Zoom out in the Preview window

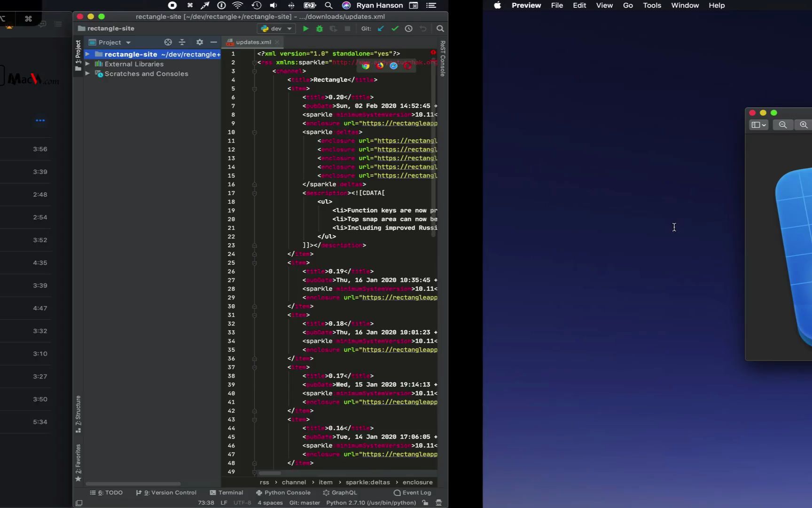click(x=783, y=125)
